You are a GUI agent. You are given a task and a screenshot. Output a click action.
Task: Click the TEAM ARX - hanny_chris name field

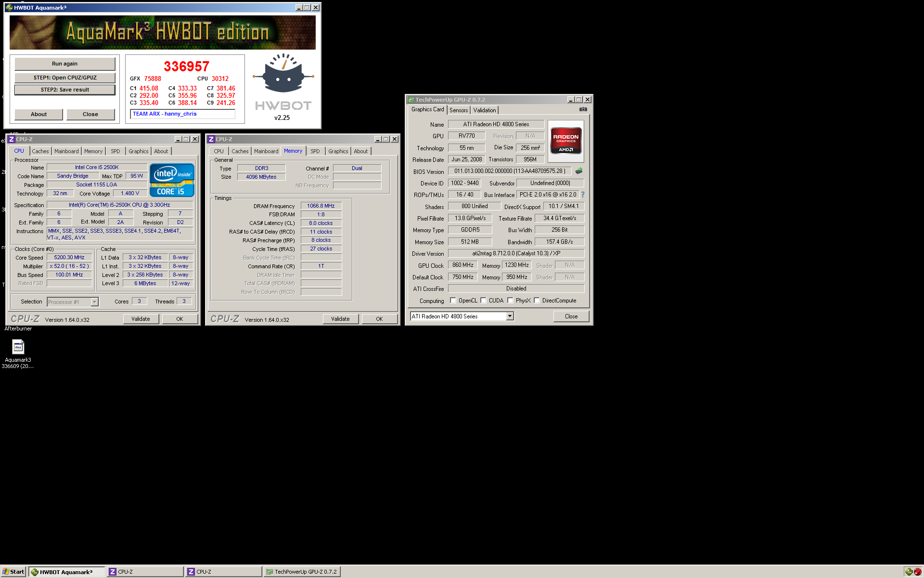click(x=183, y=114)
